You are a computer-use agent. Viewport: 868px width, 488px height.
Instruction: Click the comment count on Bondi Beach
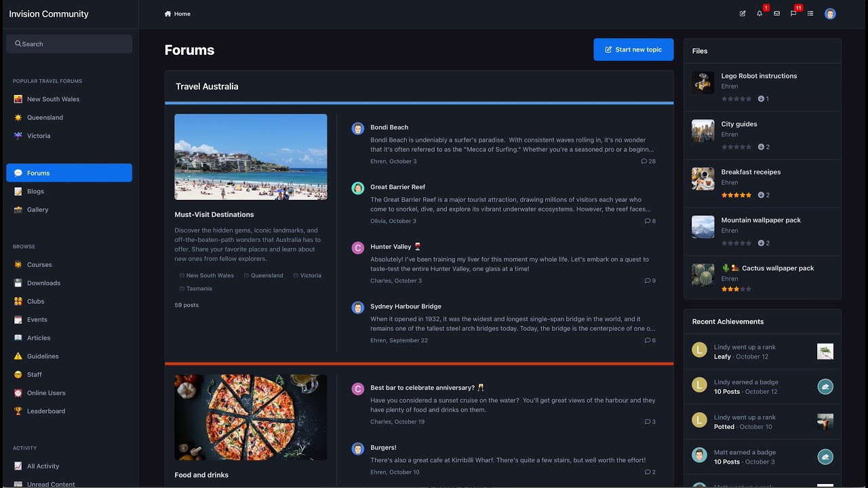(x=648, y=161)
